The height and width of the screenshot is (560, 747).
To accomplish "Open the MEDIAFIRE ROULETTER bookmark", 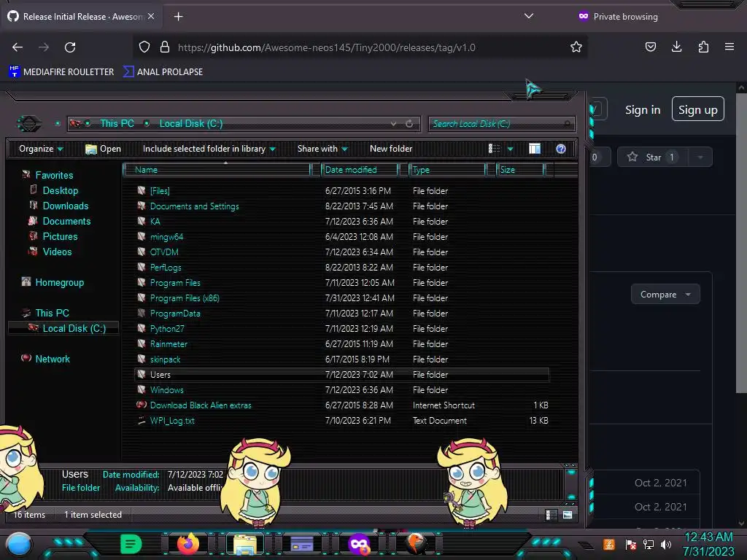I will 61,72.
